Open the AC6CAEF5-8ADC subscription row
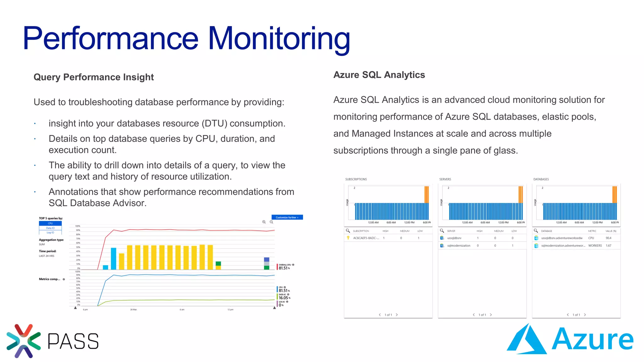Image resolution: width=644 pixels, height=362 pixels. pos(388,238)
